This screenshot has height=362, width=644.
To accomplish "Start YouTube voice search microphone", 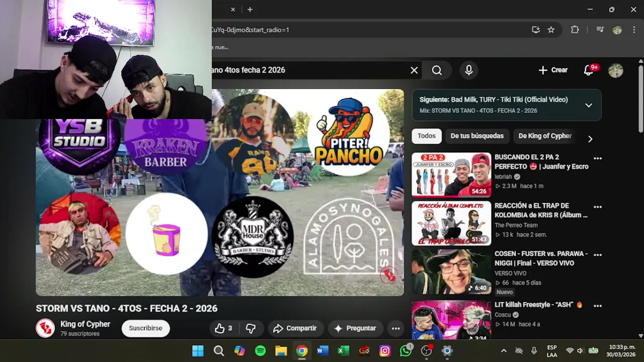I will [469, 70].
